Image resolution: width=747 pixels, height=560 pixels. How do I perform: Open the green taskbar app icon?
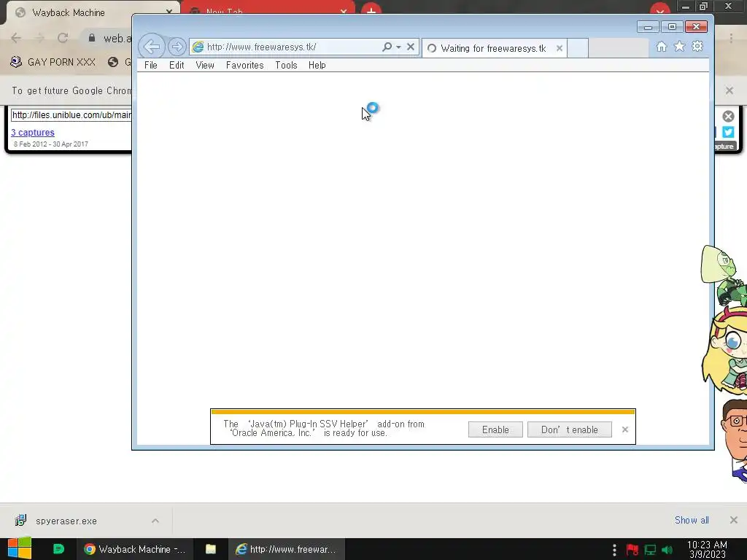coord(58,549)
